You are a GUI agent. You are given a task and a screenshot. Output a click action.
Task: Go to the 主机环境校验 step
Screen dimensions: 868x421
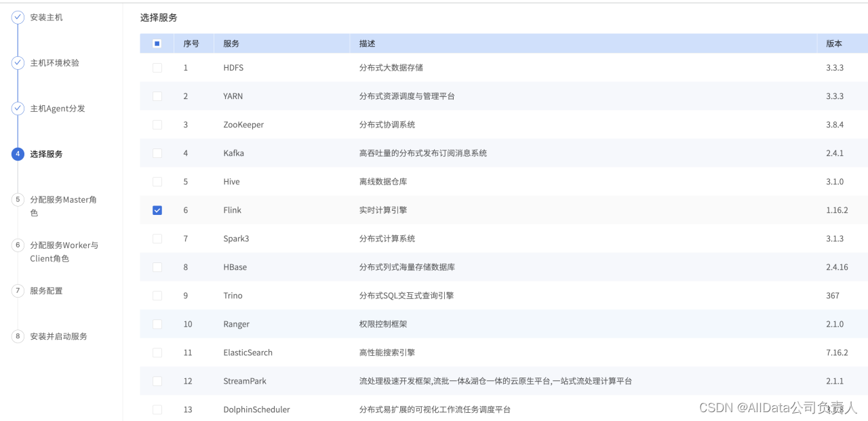coord(54,63)
